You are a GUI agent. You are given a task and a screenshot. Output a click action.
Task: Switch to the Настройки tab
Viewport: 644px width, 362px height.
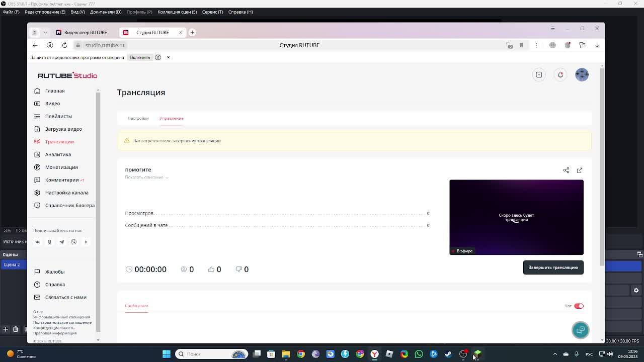[138, 118]
